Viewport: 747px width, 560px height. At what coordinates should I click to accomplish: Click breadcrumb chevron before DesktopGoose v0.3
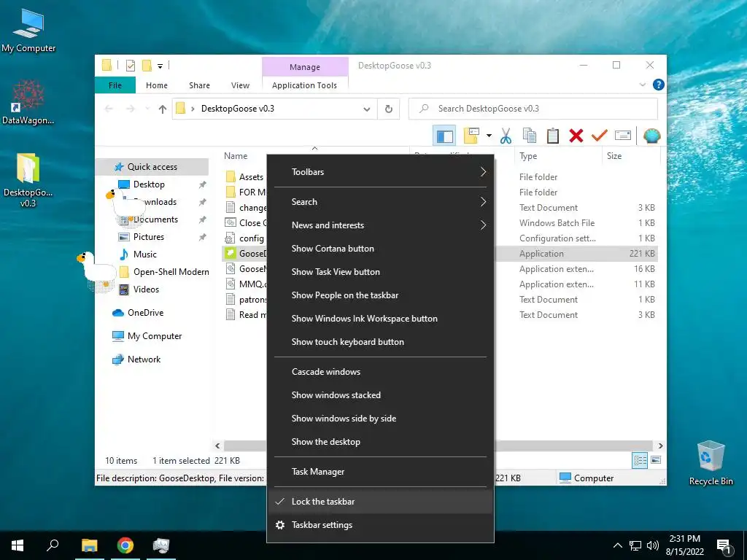point(193,109)
